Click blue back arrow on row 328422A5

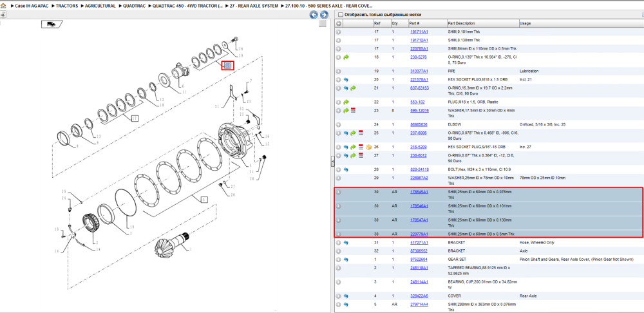click(x=346, y=296)
